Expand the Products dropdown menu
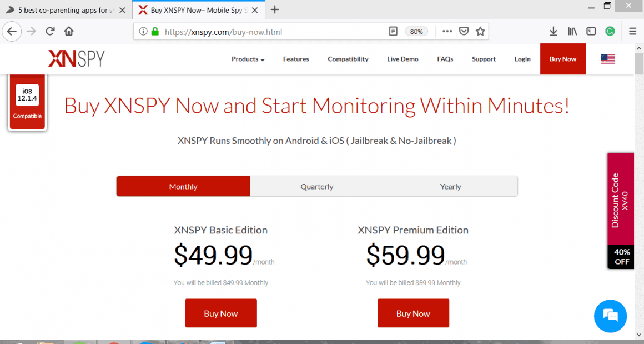Viewport: 644px width, 344px height. pos(248,59)
